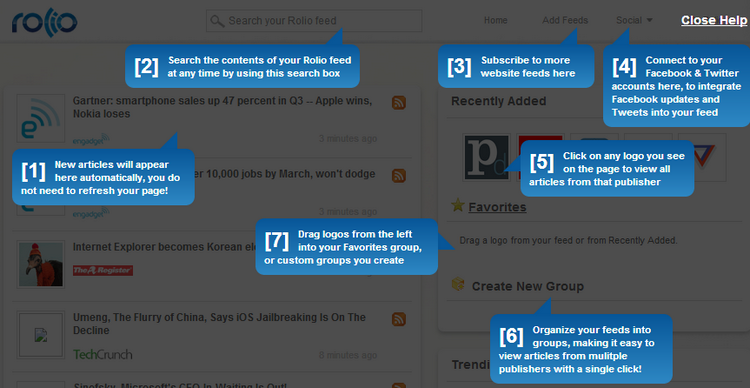Click RSS icon on Umeng article row
The image size is (750, 388).
(399, 319)
